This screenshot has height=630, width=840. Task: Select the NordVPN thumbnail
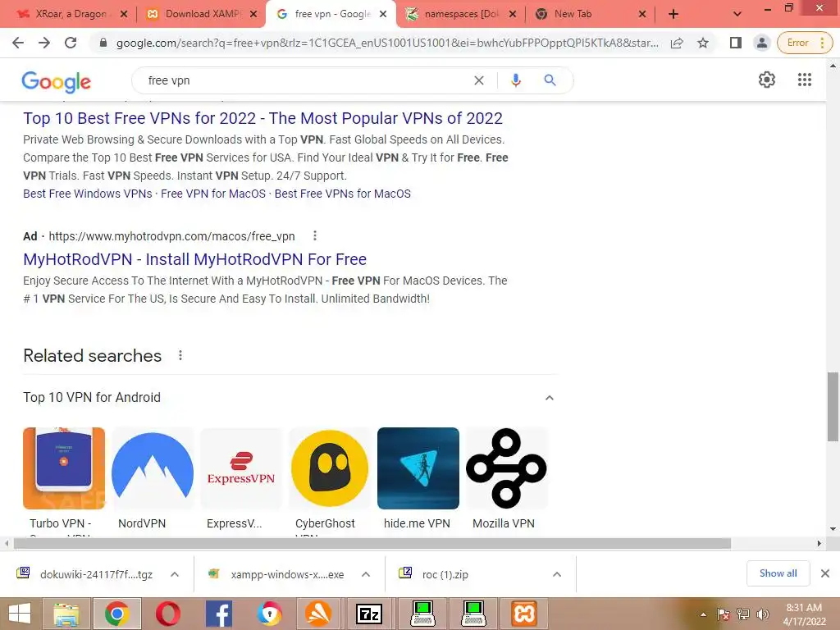(152, 468)
